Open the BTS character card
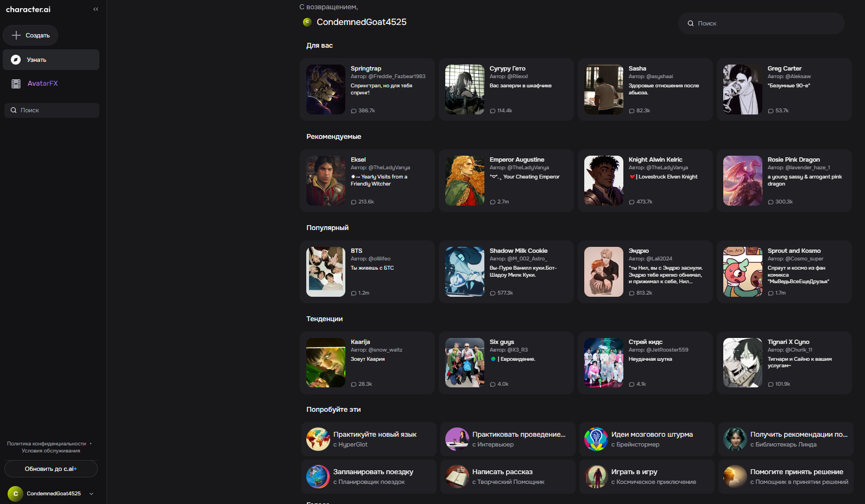This screenshot has height=504, width=865. 367,272
